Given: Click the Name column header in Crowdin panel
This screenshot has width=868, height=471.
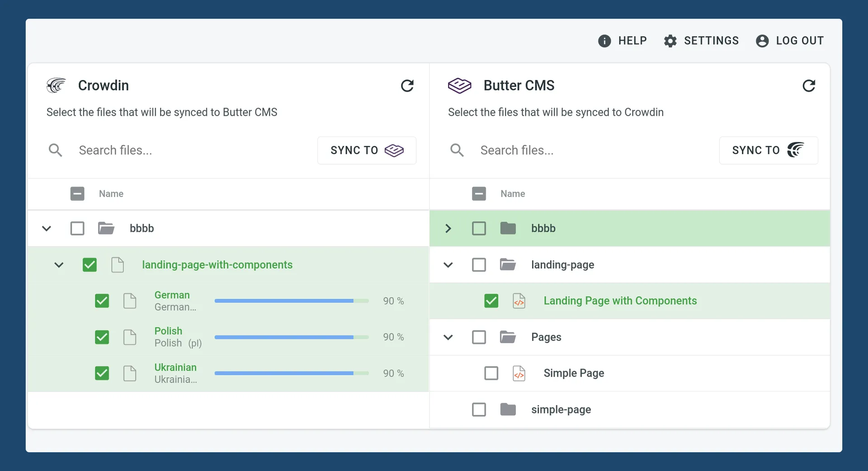Looking at the screenshot, I should click(111, 194).
